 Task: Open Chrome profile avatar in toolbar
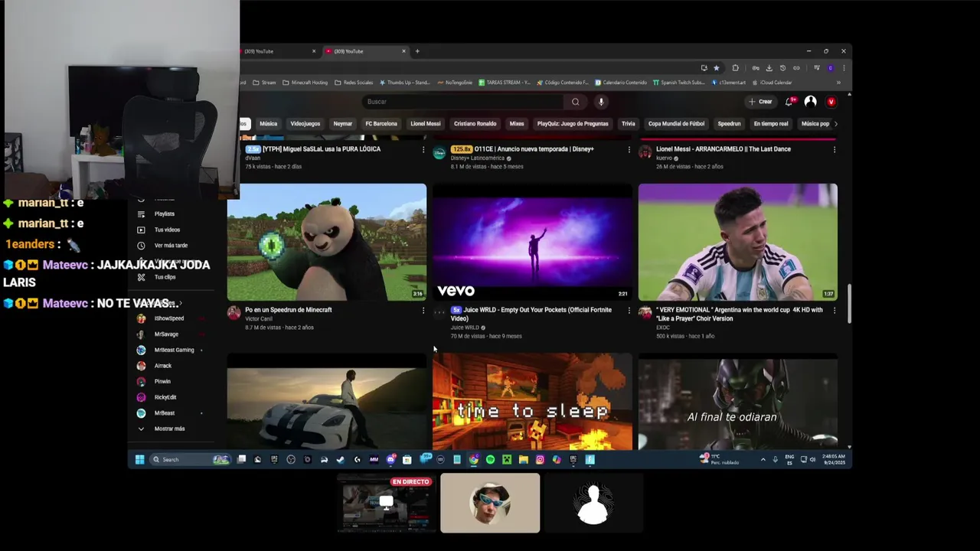coord(831,68)
